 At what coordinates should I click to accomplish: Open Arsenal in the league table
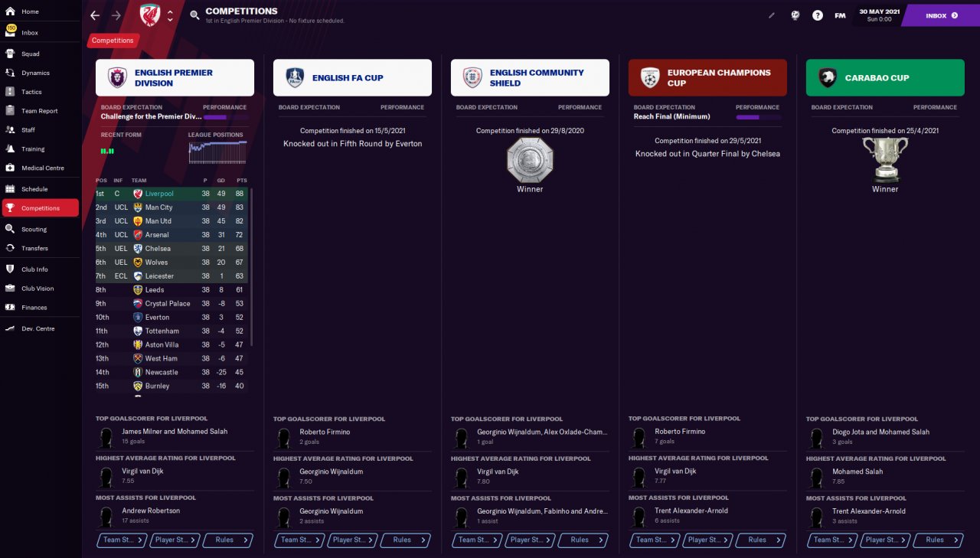tap(172, 235)
